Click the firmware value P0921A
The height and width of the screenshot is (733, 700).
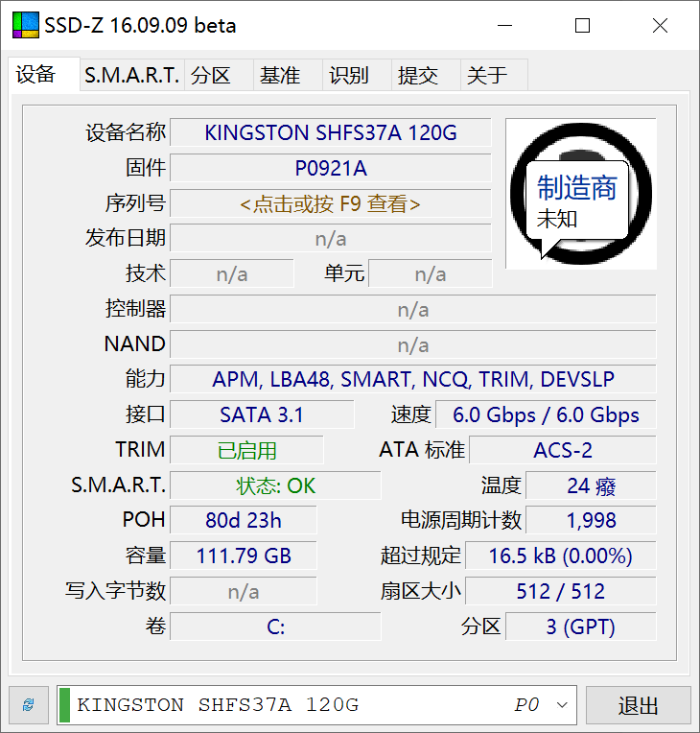pos(331,168)
